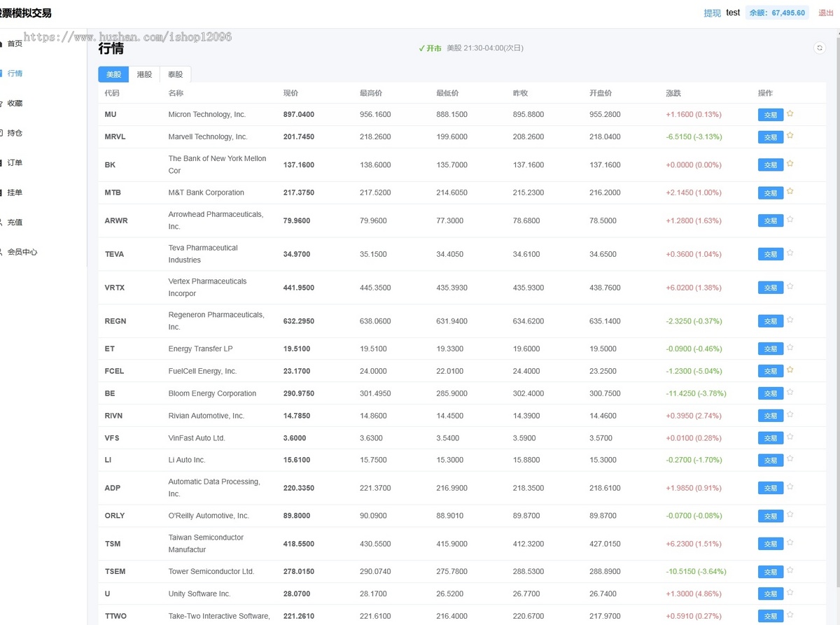Star the ADP stock row
The width and height of the screenshot is (840, 625).
(x=790, y=487)
